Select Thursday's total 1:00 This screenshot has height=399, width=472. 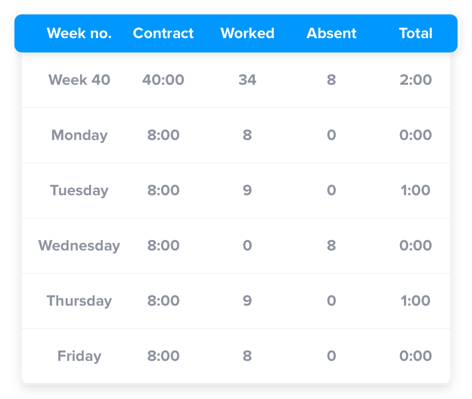coord(416,301)
